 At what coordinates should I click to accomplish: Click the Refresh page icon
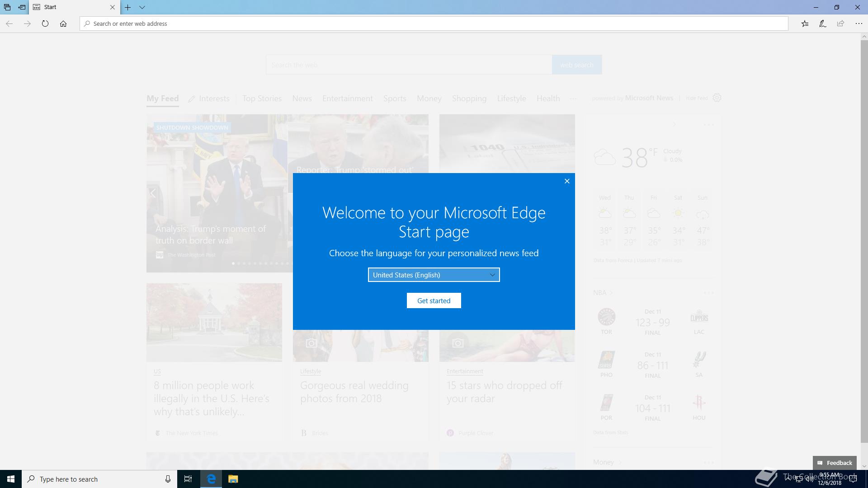pos(45,23)
